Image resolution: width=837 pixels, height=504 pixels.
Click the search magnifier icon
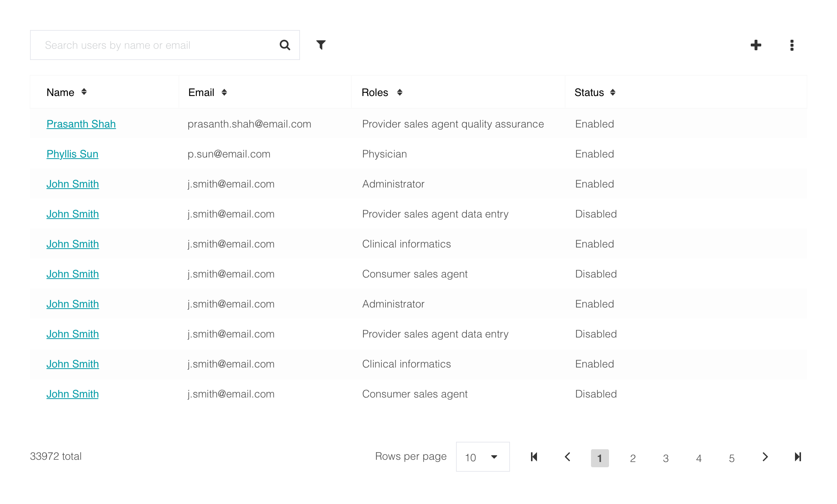coord(285,45)
